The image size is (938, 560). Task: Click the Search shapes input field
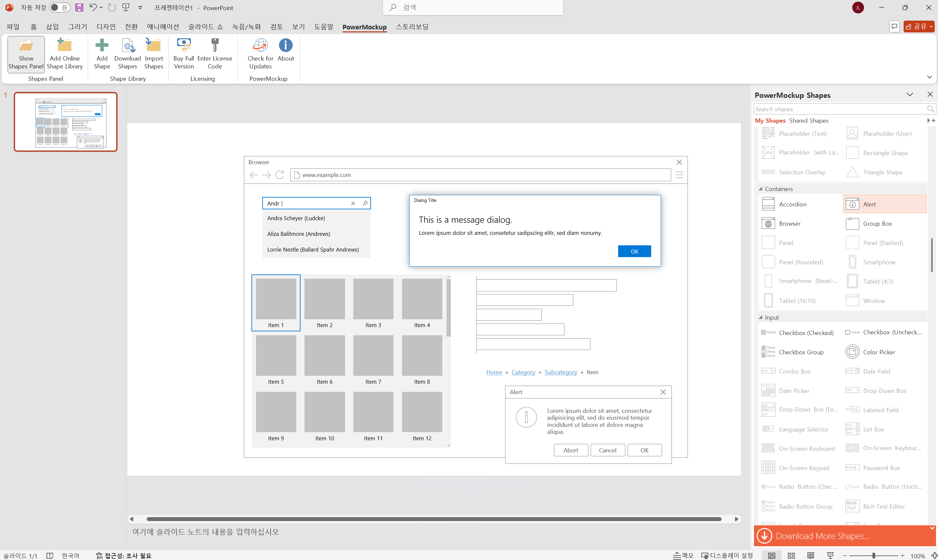point(838,109)
